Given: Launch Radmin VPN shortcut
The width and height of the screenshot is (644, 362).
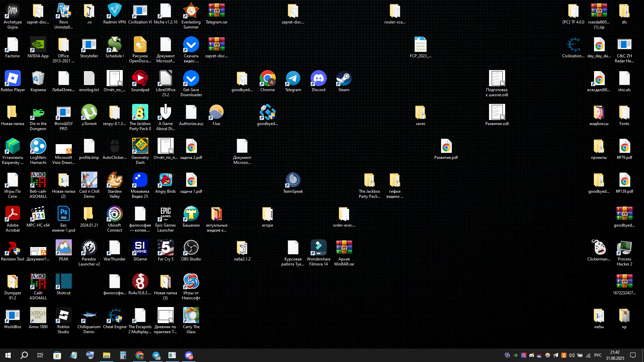Looking at the screenshot, I should pyautogui.click(x=115, y=14).
